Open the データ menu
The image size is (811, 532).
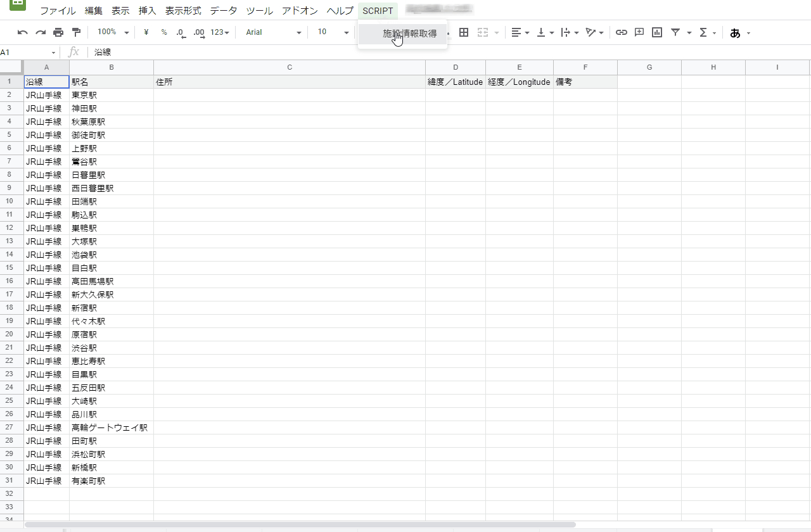coord(224,11)
